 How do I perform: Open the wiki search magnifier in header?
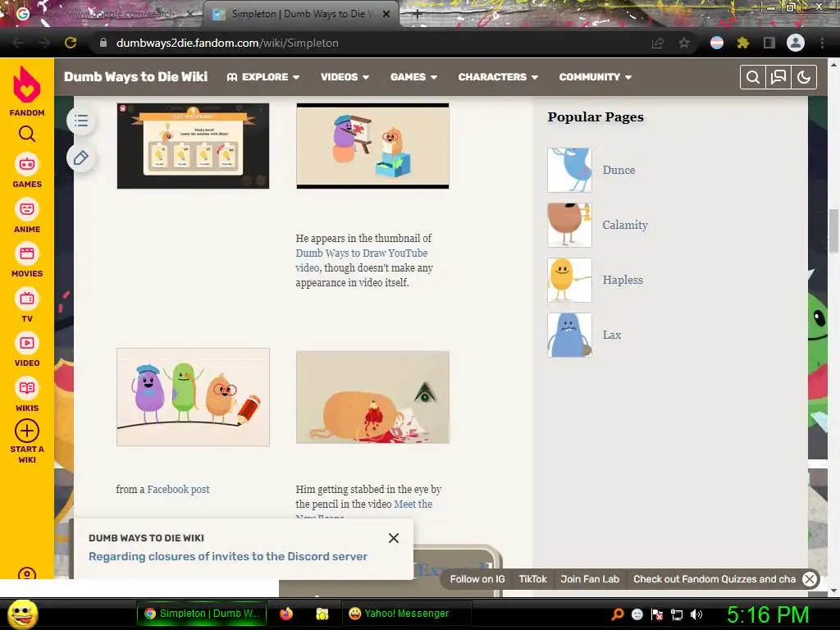753,77
